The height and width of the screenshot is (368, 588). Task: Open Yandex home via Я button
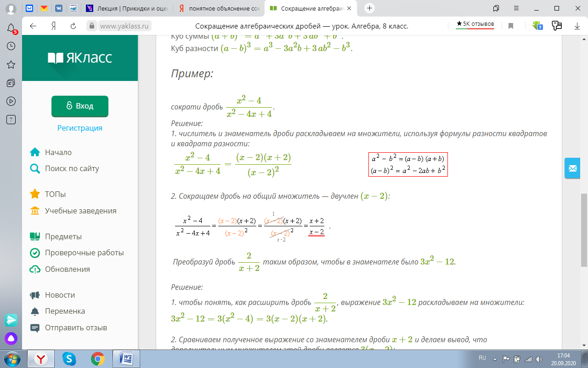(53, 26)
